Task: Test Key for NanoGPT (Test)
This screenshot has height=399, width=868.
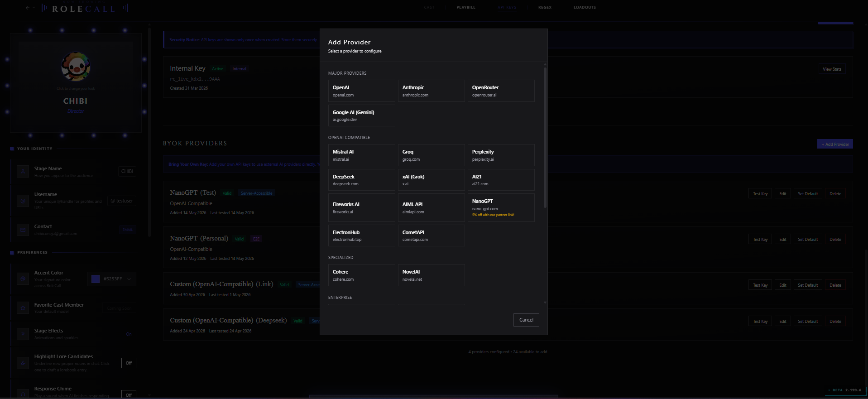Action: pos(760,194)
